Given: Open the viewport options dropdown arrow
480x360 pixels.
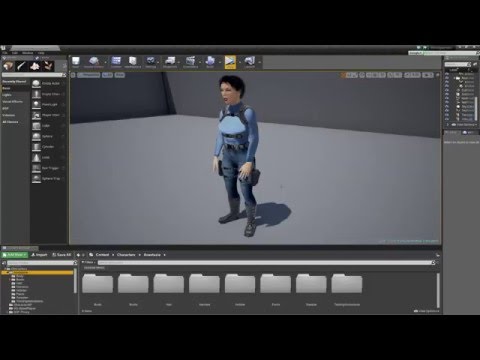Looking at the screenshot, I should (x=73, y=75).
